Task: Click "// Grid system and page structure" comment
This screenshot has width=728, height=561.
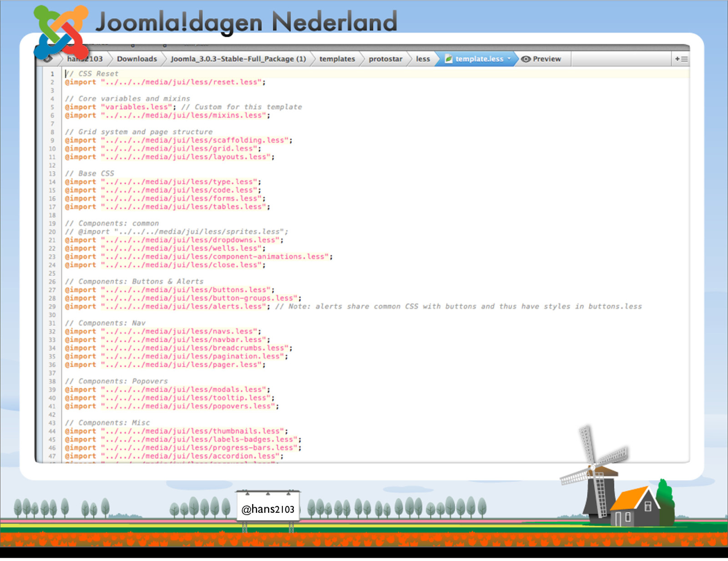Action: (x=139, y=132)
